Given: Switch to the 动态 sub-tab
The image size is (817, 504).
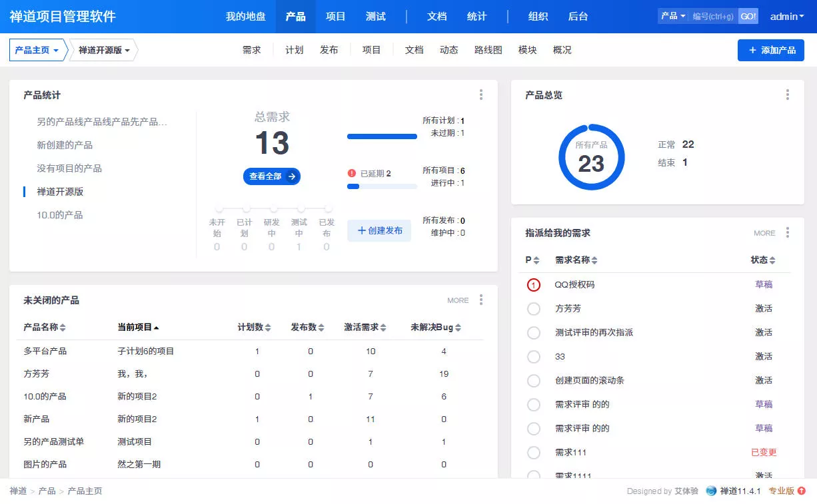Looking at the screenshot, I should click(x=449, y=50).
